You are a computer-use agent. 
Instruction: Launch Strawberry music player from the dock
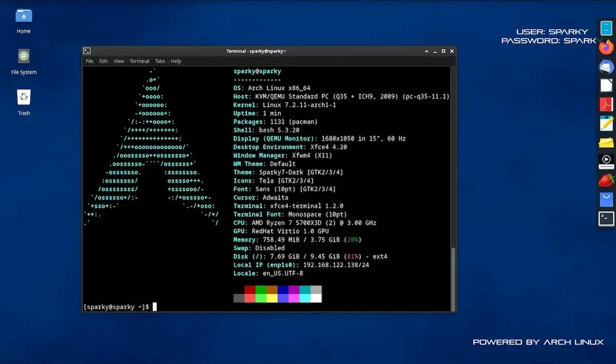(606, 180)
